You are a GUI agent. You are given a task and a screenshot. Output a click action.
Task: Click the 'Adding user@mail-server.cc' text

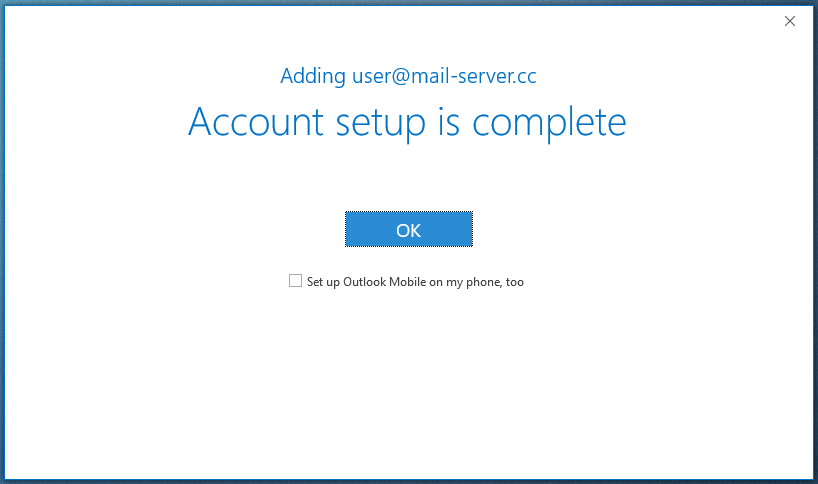[408, 76]
